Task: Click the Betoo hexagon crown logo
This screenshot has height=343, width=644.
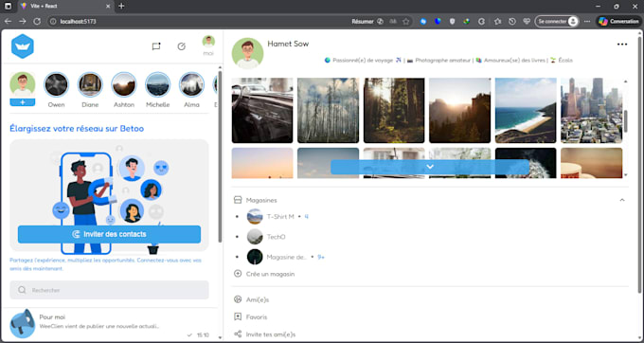Action: 23,46
